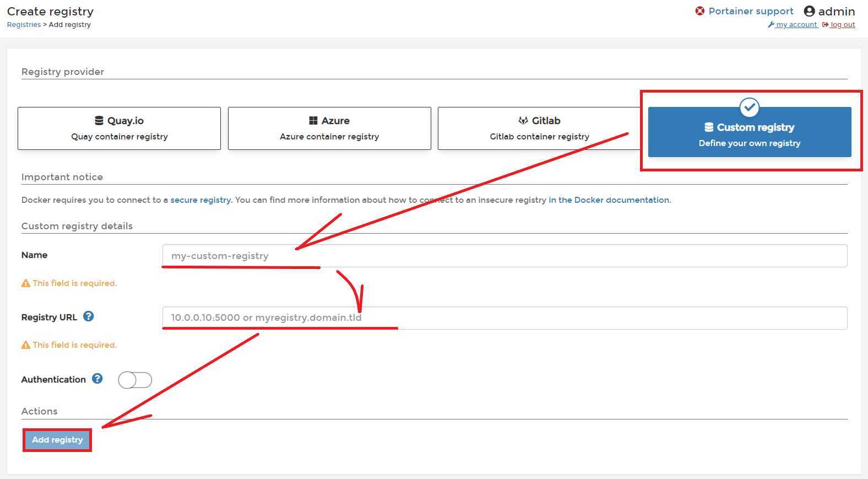868x479 pixels.
Task: Click the warning icon under Registry URL field
Action: [x=26, y=345]
